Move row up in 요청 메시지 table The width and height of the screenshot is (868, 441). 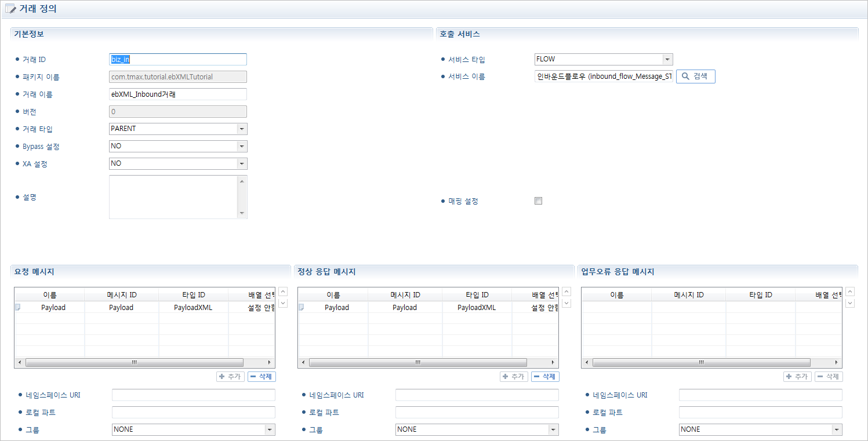(x=283, y=292)
